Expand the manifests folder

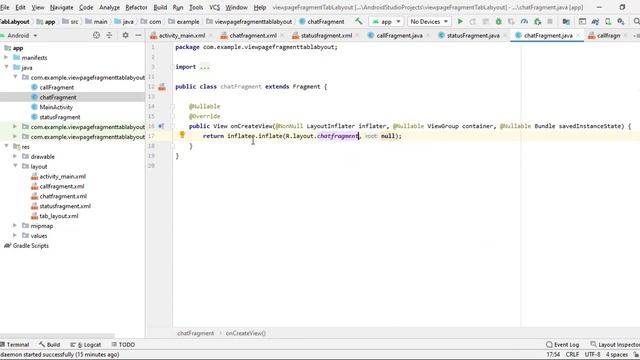[6, 58]
